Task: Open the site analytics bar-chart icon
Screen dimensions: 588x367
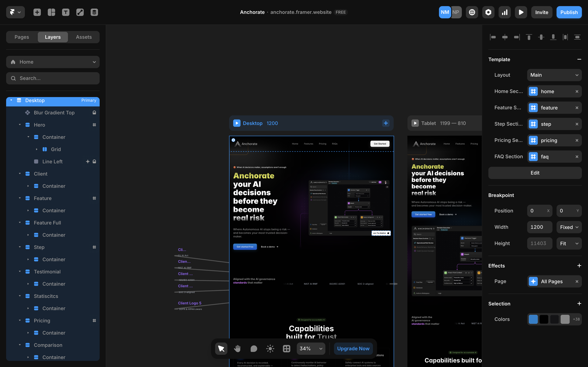Action: pyautogui.click(x=504, y=12)
